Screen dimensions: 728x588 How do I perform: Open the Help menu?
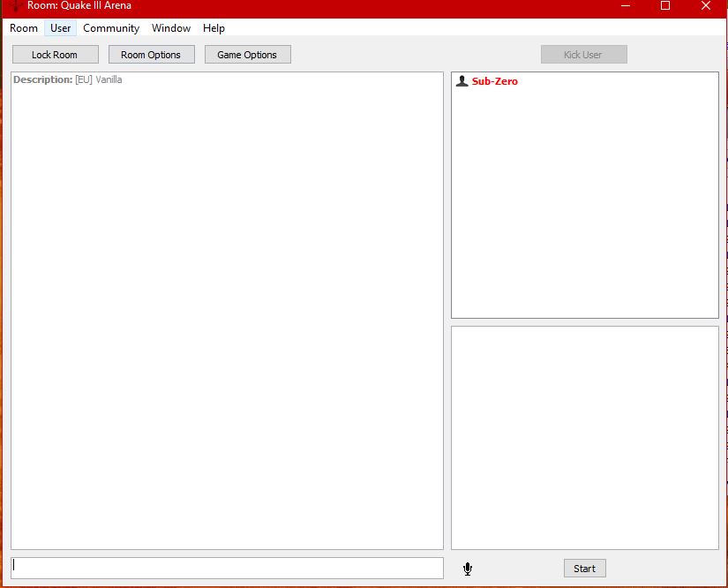tap(214, 28)
